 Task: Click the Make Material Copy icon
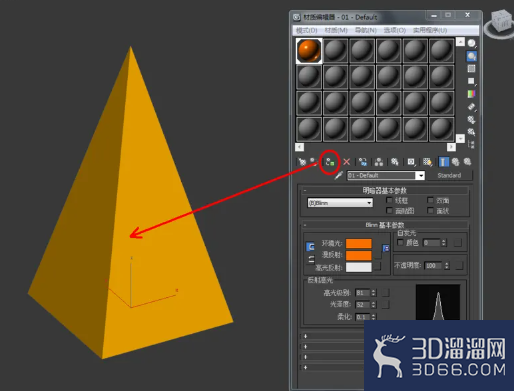coord(363,162)
